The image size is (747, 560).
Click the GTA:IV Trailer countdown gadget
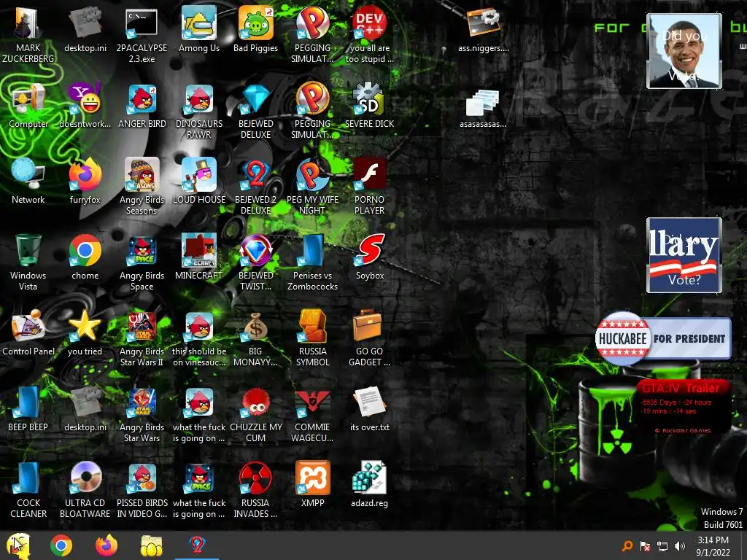(684, 407)
